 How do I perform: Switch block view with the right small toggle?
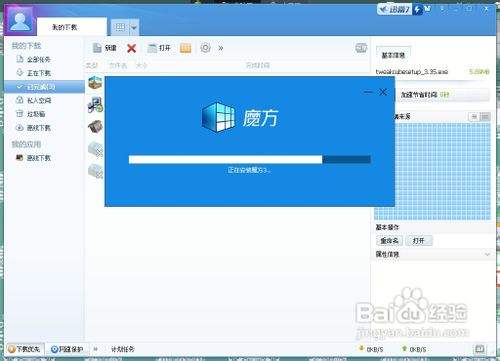click(x=485, y=117)
